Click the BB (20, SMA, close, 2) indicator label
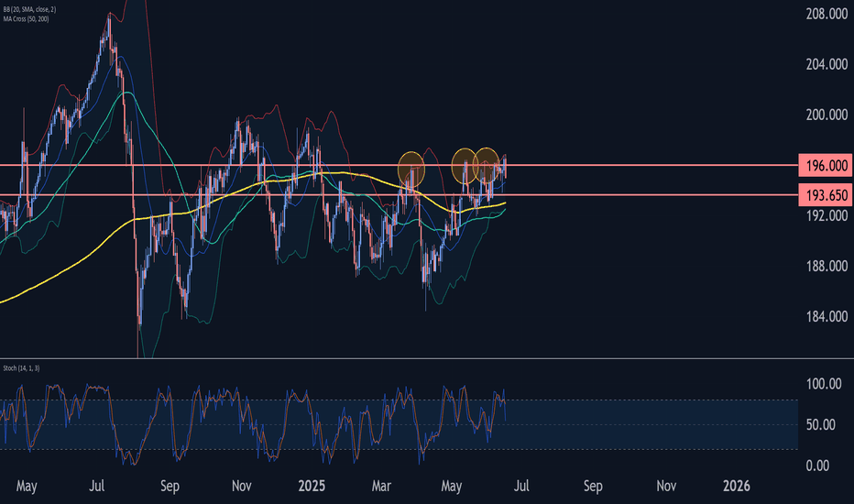Screen dimensions: 854x504 click(29, 10)
